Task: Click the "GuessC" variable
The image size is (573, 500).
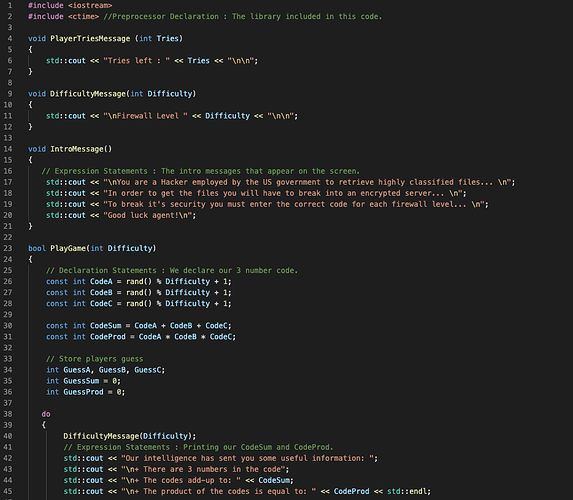Action: pyautogui.click(x=148, y=370)
